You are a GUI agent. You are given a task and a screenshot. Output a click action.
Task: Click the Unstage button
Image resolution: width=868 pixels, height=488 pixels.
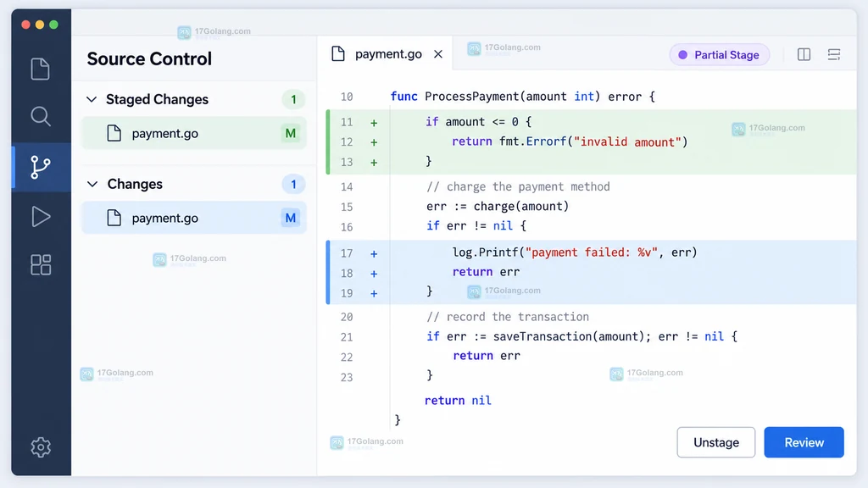[715, 442]
